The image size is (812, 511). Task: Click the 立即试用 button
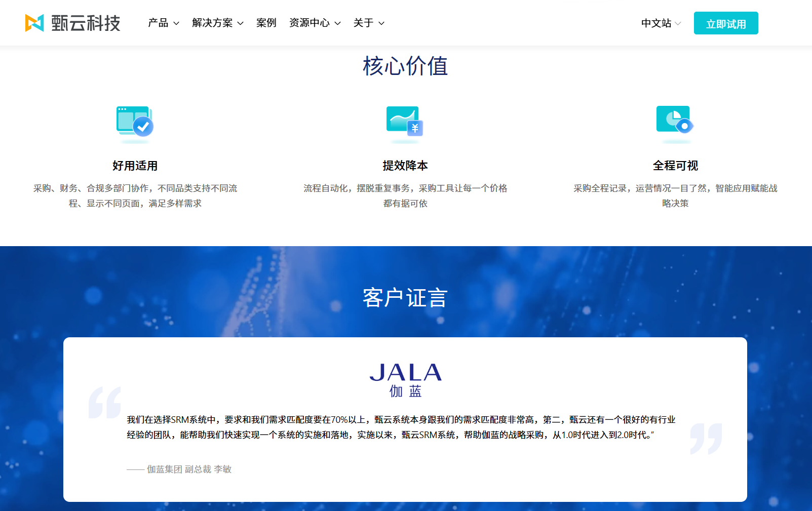pos(726,23)
